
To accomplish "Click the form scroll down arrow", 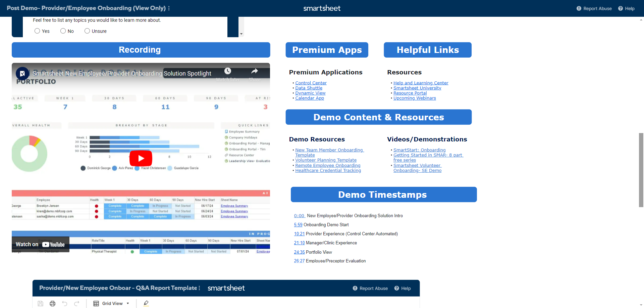I will point(241,34).
